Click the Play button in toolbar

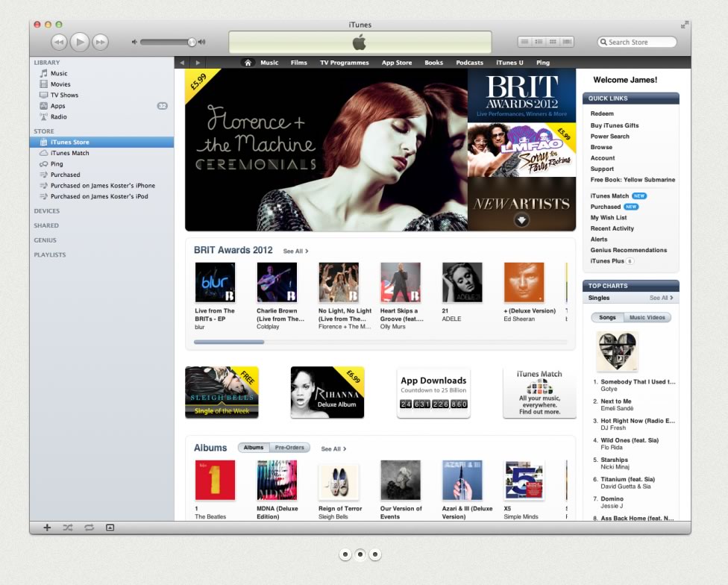pyautogui.click(x=80, y=43)
